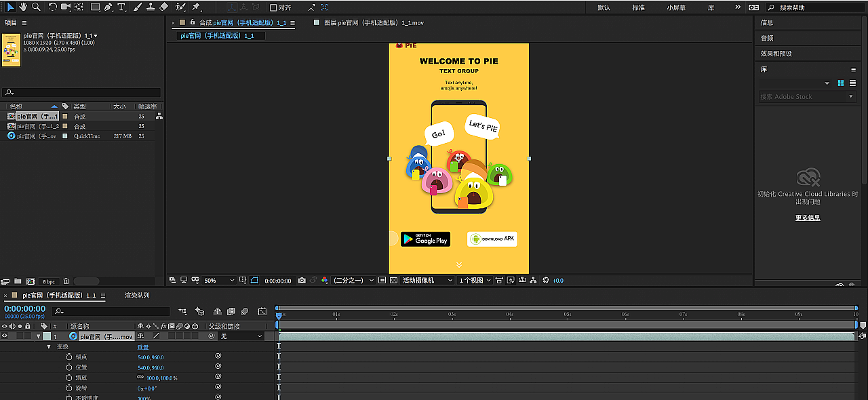Select the Puppet Pin tool
This screenshot has height=400, width=868.
tap(196, 7)
